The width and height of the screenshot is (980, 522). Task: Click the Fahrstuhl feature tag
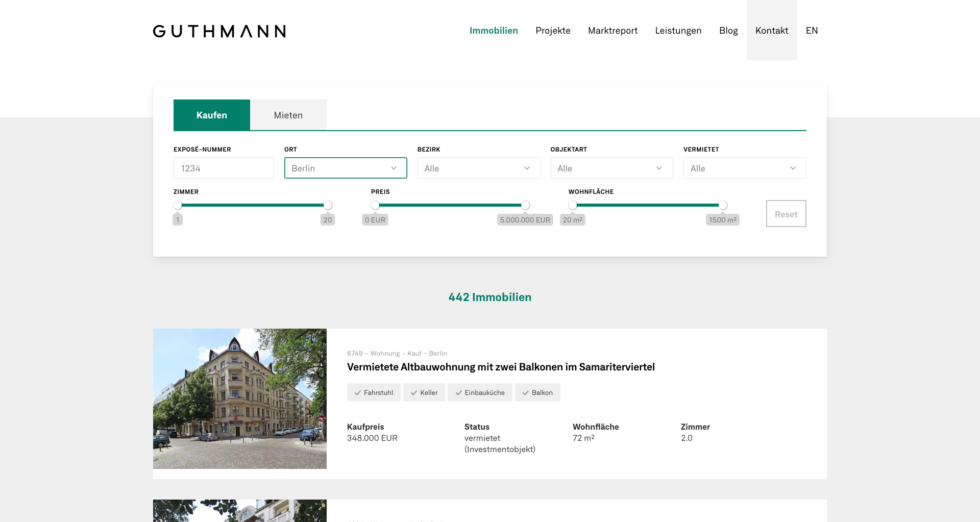[374, 392]
